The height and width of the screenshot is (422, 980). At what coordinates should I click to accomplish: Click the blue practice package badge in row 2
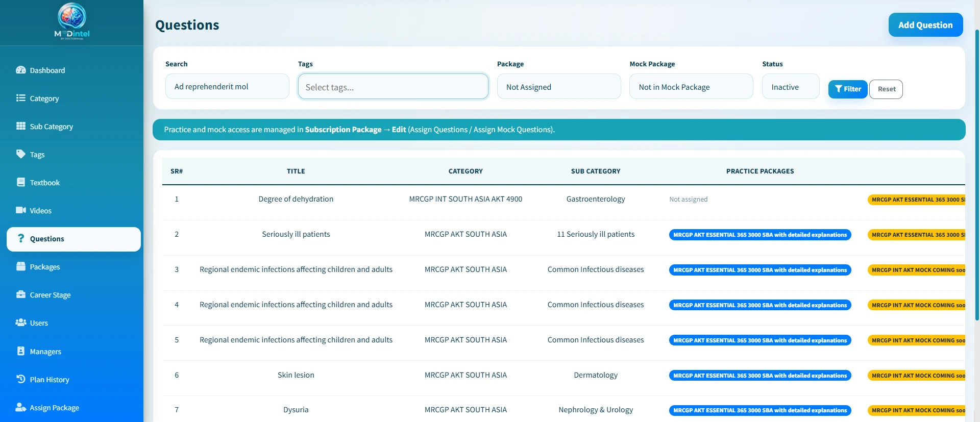pos(760,235)
